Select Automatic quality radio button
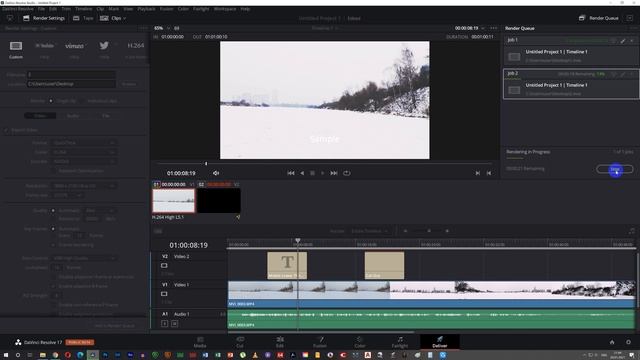640x360 pixels. [53, 211]
